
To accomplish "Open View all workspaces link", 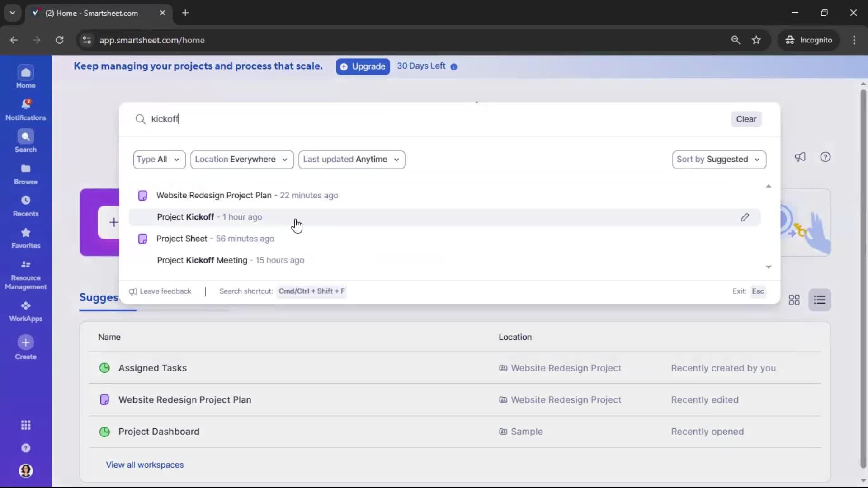I will click(144, 465).
